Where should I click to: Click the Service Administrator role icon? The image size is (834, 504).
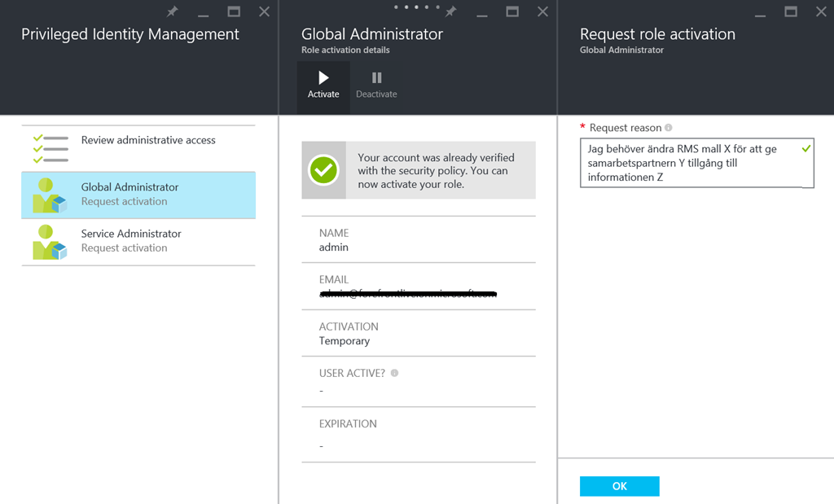50,242
